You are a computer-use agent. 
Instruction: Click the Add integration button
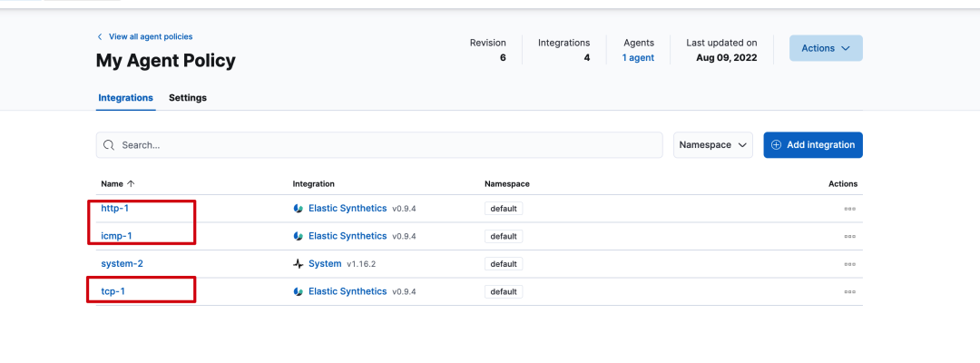(x=813, y=145)
